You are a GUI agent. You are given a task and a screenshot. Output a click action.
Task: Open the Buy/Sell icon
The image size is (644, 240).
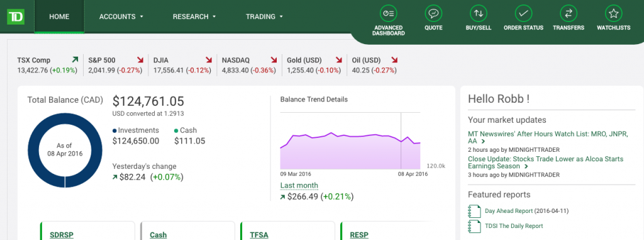pyautogui.click(x=479, y=14)
